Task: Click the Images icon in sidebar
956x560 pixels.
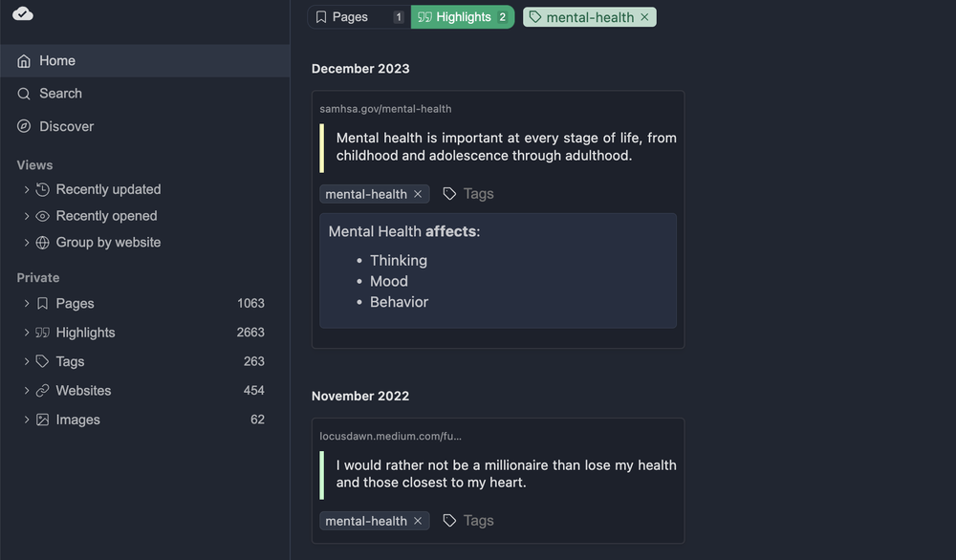Action: pos(42,419)
